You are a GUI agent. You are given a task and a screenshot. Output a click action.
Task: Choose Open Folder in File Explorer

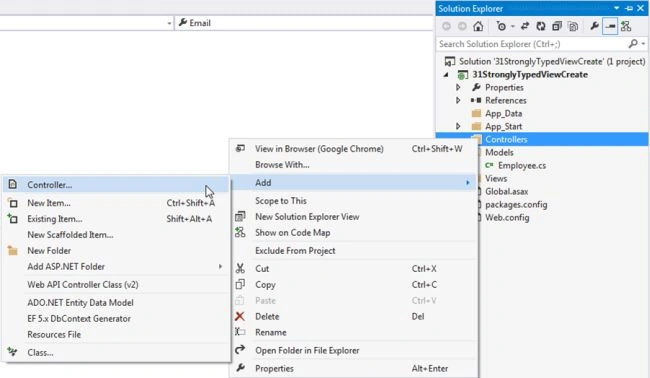pyautogui.click(x=353, y=351)
